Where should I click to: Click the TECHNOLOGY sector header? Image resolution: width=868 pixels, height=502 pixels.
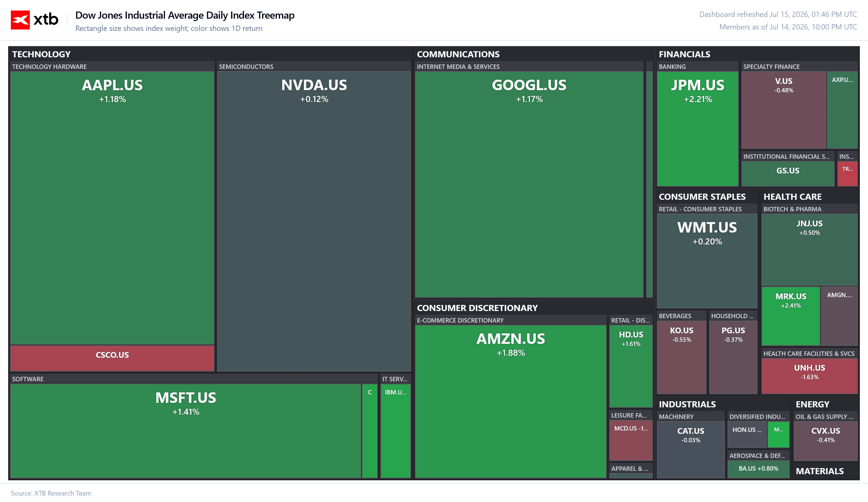[x=41, y=54]
